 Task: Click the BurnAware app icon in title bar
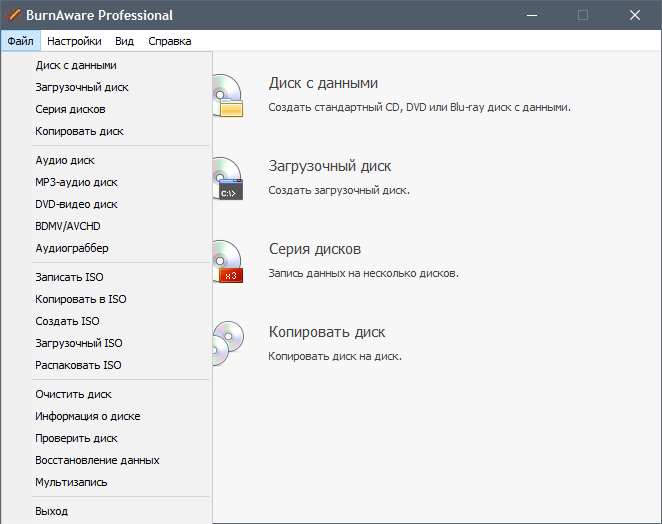click(x=15, y=15)
